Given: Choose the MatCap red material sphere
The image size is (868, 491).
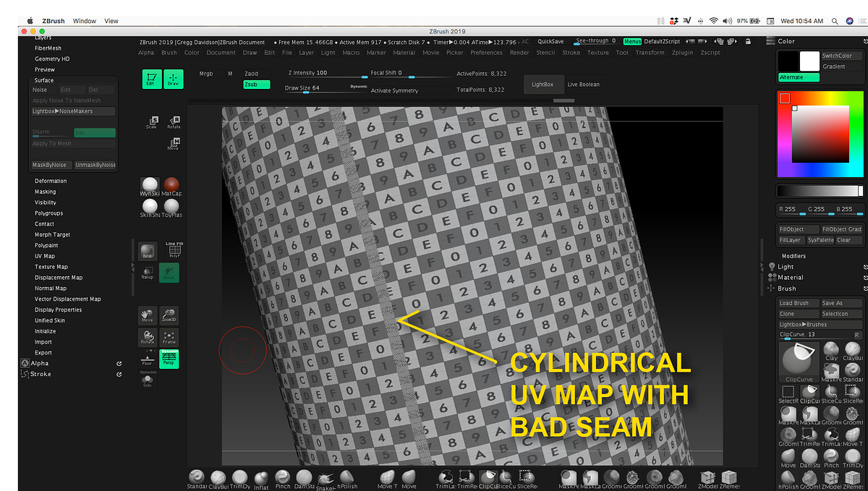Looking at the screenshot, I should coord(172,187).
